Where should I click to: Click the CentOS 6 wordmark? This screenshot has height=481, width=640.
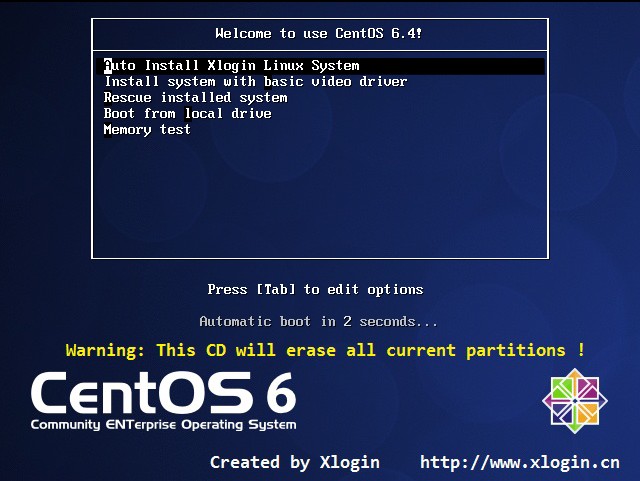[x=163, y=393]
